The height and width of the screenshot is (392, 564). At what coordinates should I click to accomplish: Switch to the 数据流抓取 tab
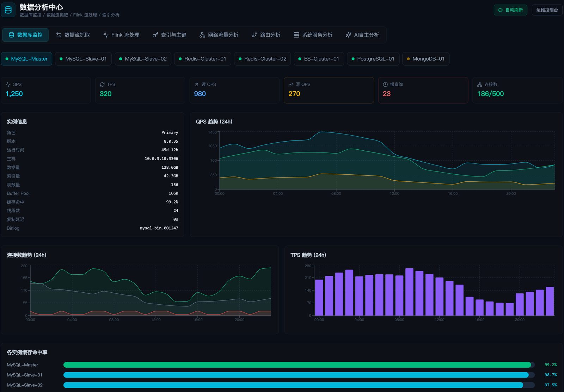point(73,35)
